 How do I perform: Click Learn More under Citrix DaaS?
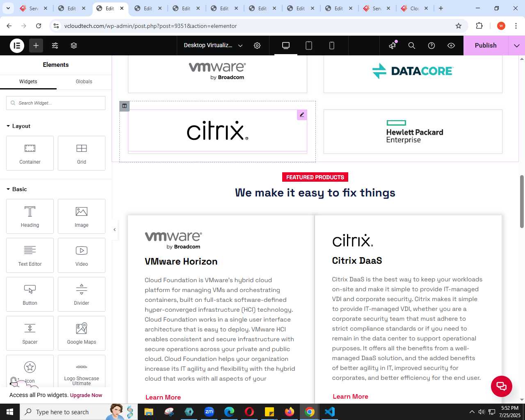350,397
